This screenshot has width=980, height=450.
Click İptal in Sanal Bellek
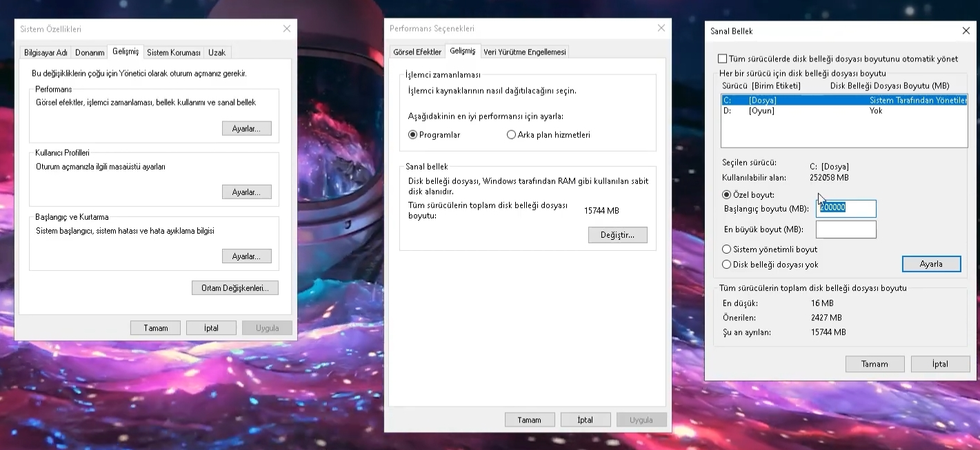pos(940,364)
